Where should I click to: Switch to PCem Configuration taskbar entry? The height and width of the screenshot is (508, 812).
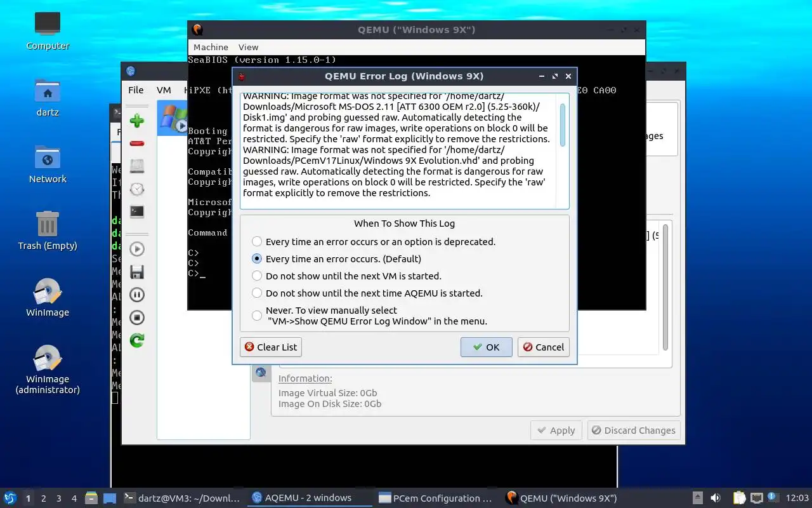point(436,498)
